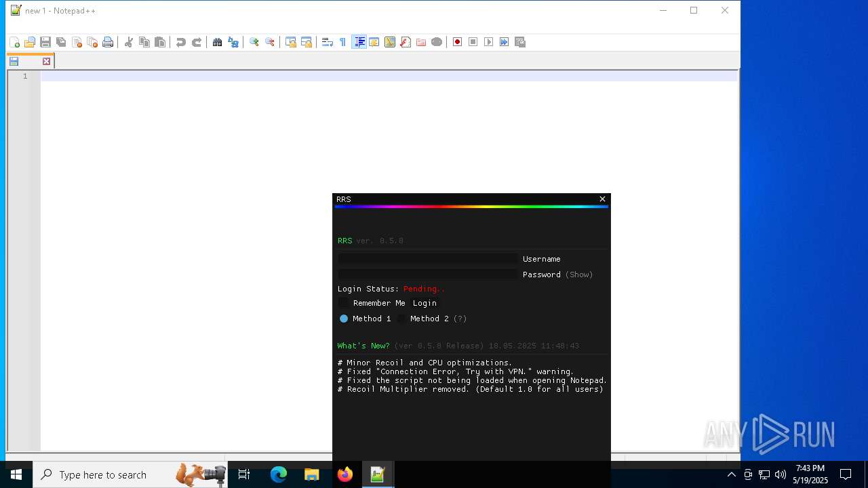Screen dimensions: 868x488
Task: Start recording a macro
Action: tap(458, 42)
